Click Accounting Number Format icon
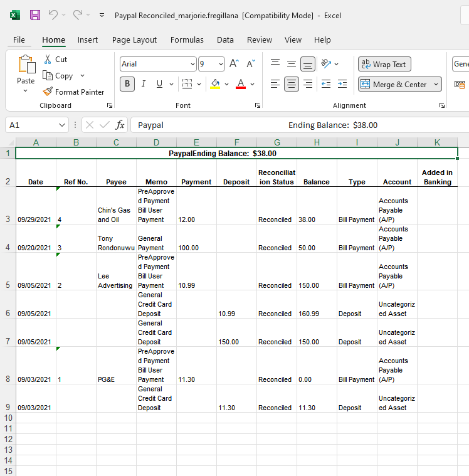This screenshot has height=476, width=469. coord(460,85)
